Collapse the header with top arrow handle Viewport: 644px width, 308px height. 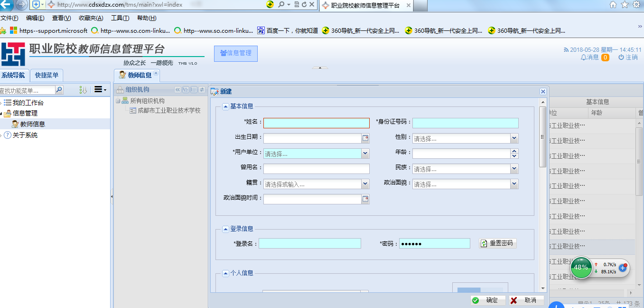pos(320,68)
